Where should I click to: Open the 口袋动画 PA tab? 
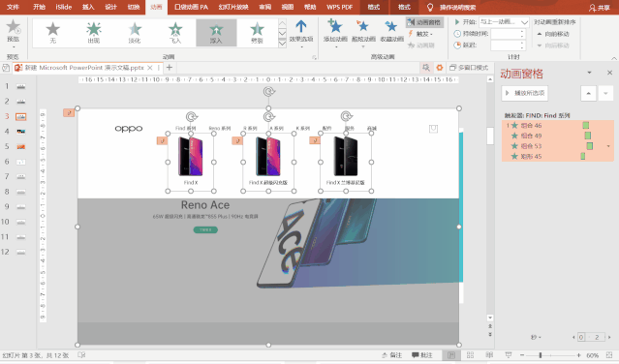tap(191, 7)
